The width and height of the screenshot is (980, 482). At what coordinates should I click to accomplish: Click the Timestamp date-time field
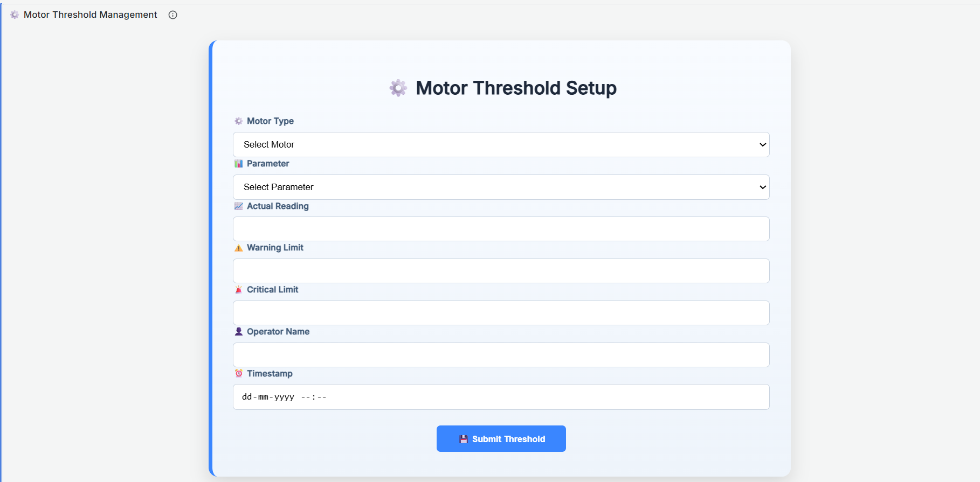(501, 397)
